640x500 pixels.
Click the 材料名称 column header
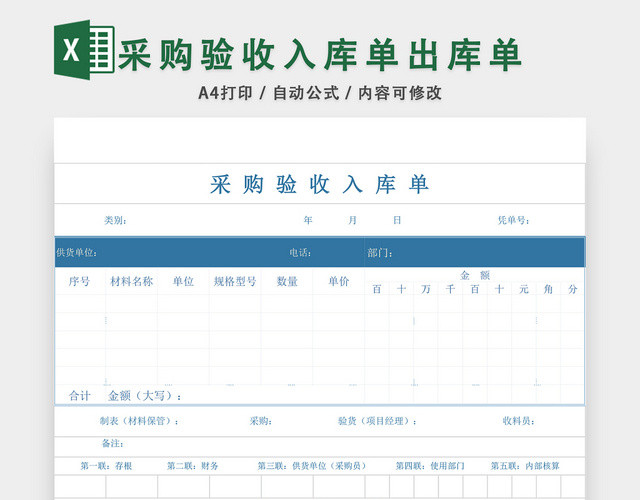pos(131,281)
